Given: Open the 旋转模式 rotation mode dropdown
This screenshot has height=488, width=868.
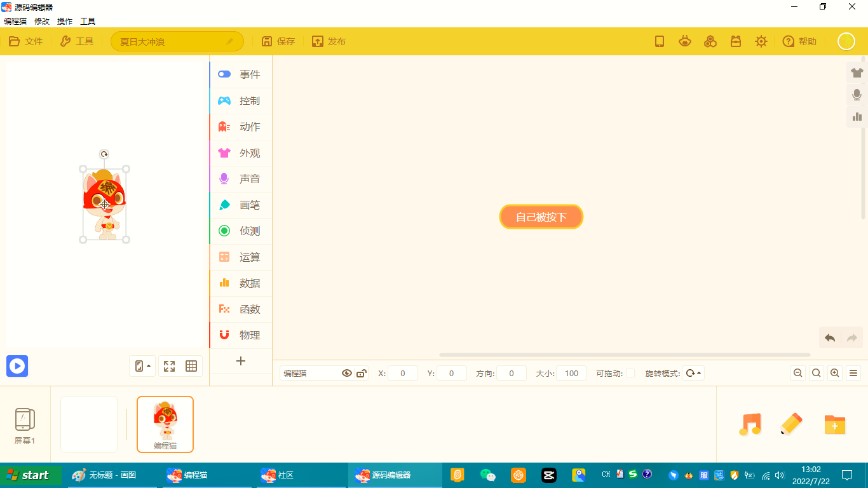Looking at the screenshot, I should [x=693, y=373].
